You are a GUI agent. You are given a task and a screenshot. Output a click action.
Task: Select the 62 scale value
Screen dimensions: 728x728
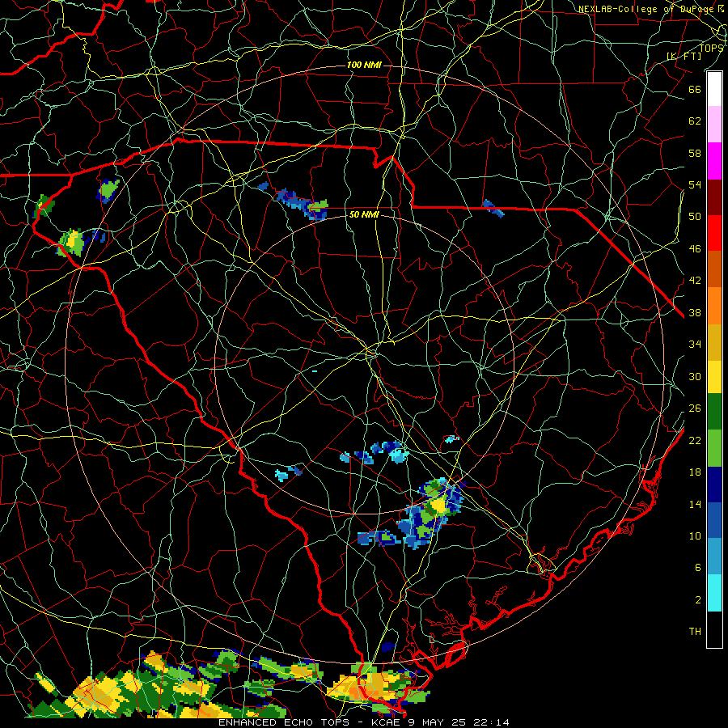[695, 121]
